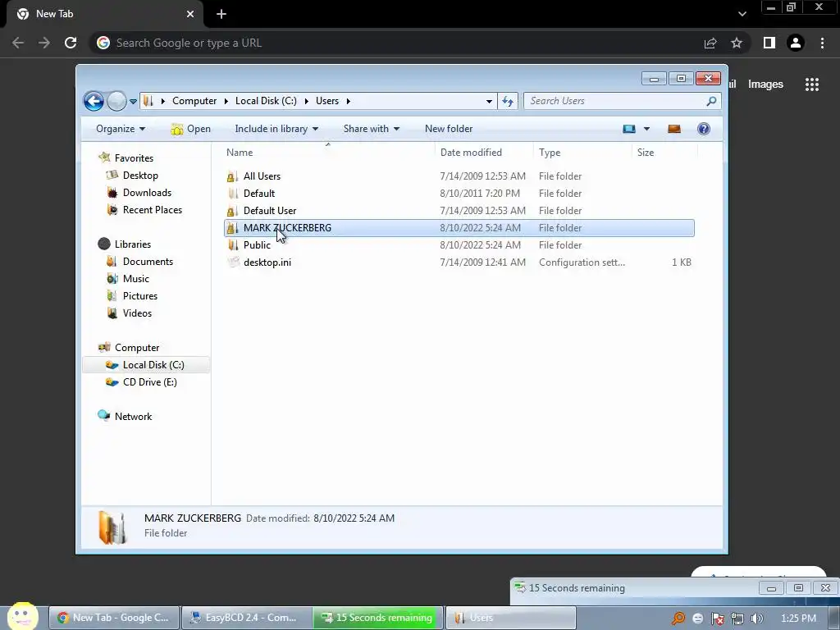This screenshot has width=840, height=630.
Task: Open tab search chevron in Chrome
Action: coord(742,14)
